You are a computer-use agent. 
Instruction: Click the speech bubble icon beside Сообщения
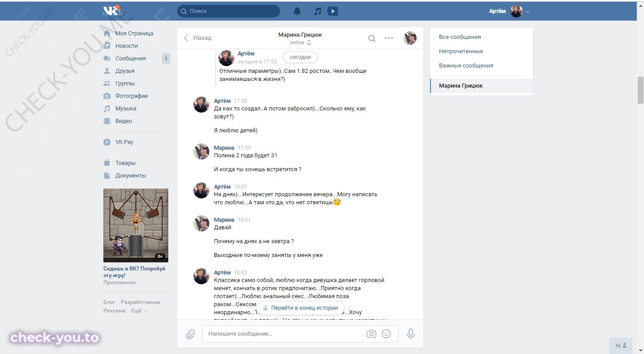click(107, 59)
